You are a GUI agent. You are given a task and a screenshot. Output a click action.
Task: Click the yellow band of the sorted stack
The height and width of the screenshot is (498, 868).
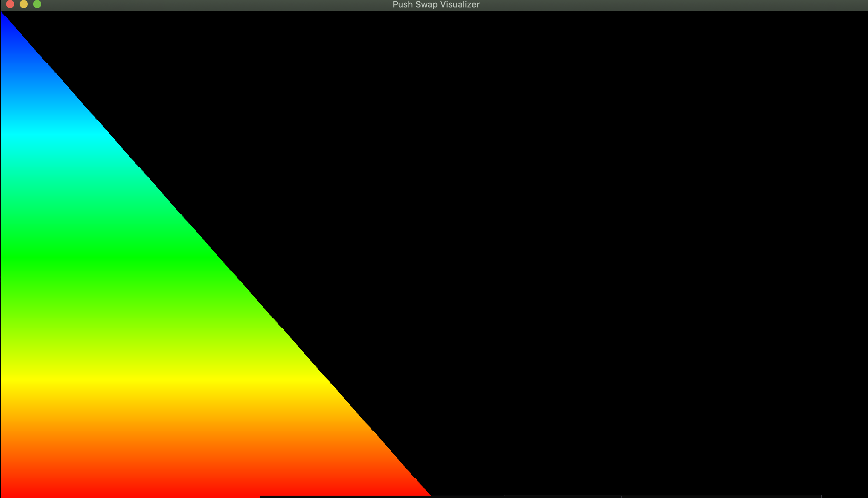coord(154,379)
